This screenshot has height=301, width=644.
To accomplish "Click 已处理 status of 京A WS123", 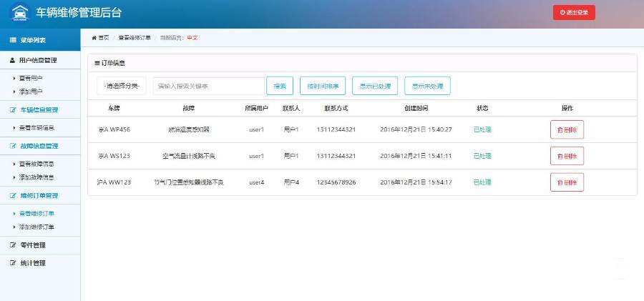I will (x=482, y=156).
